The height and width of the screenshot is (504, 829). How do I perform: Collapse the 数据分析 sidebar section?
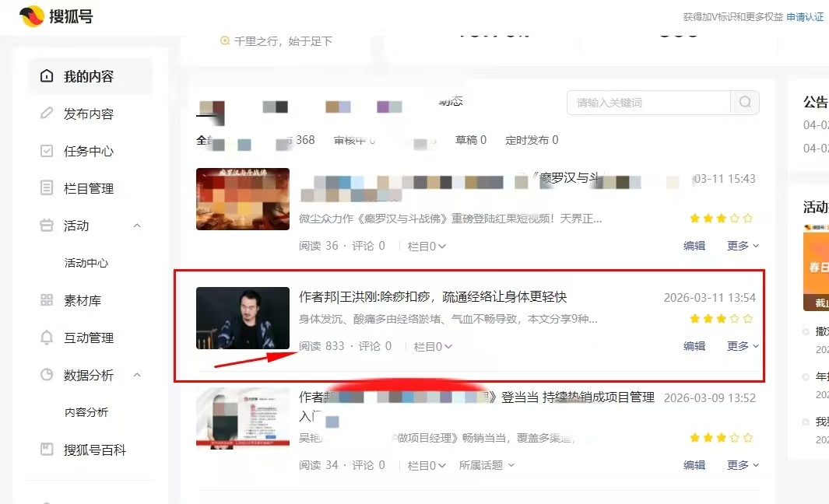point(137,375)
